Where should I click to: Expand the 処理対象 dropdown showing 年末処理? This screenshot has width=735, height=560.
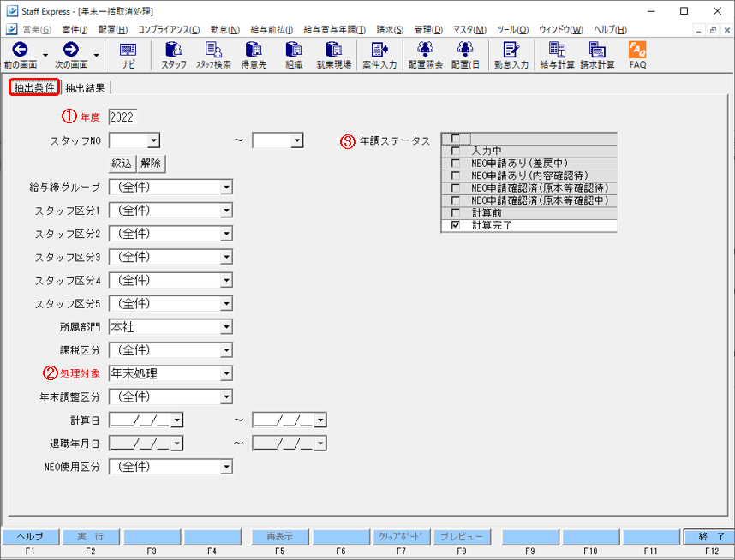tap(226, 373)
